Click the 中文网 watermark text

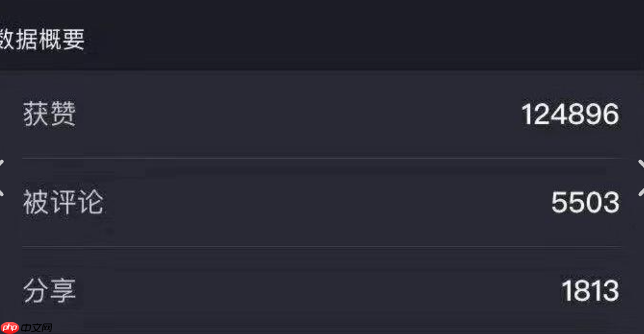37,328
